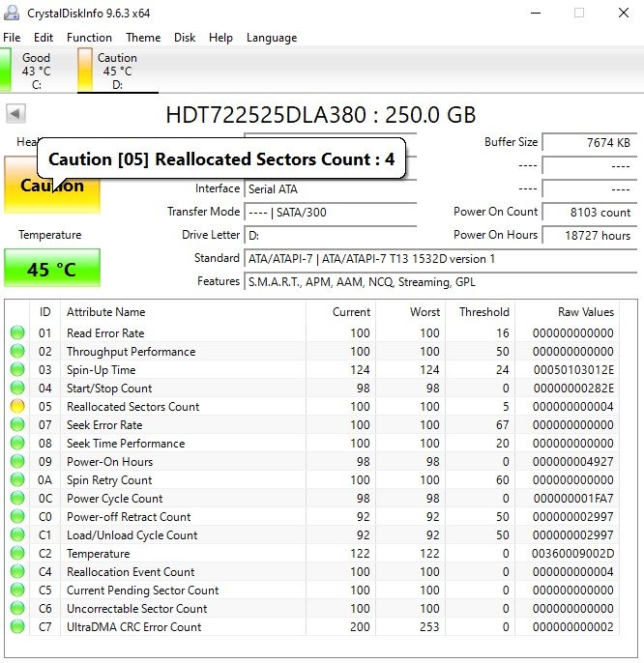The height and width of the screenshot is (663, 644).
Task: Click raw value 00050103012E of Spin-Up Time
Action: click(x=573, y=369)
